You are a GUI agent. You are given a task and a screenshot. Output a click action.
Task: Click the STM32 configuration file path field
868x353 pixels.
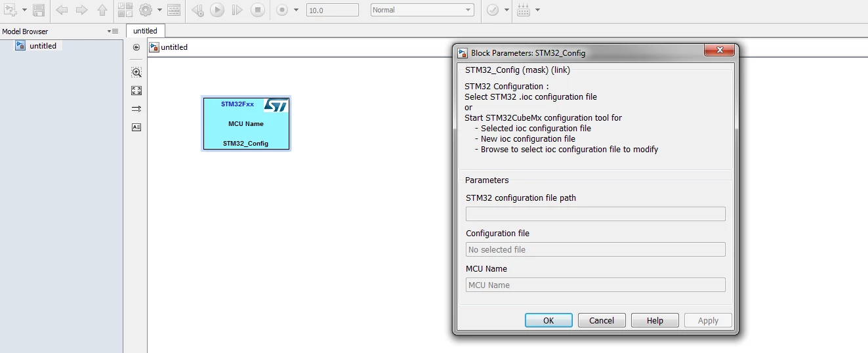pos(595,214)
